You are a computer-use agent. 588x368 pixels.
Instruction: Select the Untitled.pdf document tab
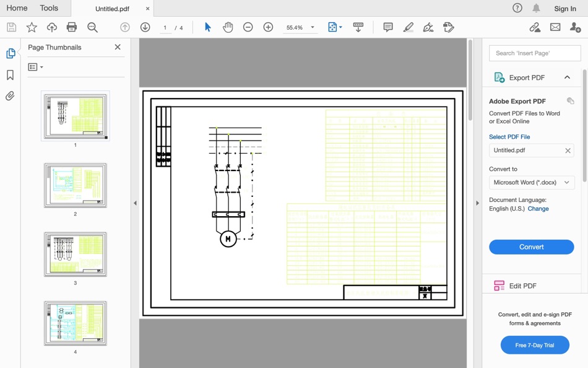[112, 9]
